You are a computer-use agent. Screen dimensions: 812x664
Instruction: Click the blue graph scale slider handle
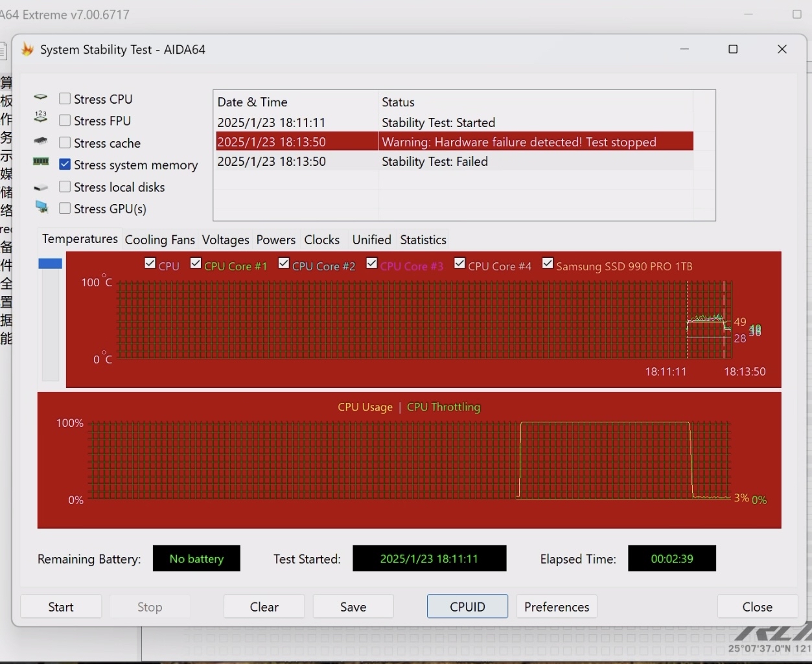tap(50, 264)
